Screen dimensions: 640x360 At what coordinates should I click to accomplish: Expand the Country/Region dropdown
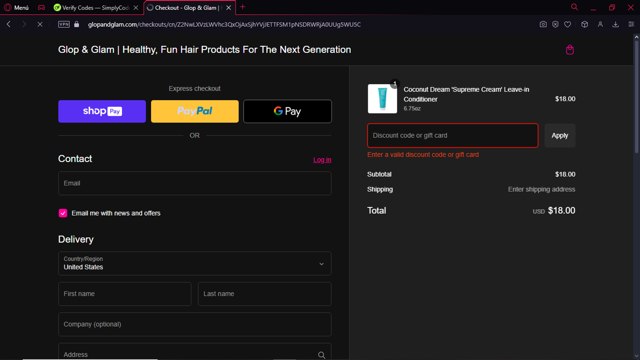click(x=195, y=263)
